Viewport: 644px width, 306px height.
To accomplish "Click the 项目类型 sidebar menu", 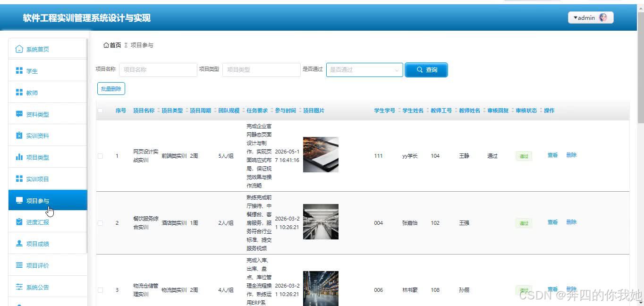I will (x=48, y=157).
